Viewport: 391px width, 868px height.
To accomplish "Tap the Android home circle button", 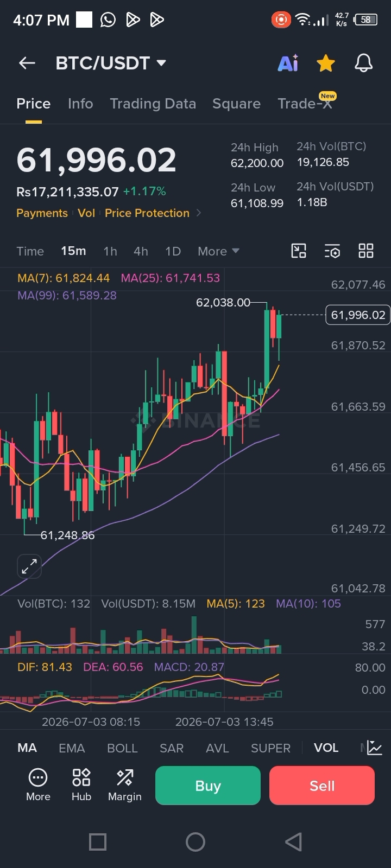I will coord(195,842).
